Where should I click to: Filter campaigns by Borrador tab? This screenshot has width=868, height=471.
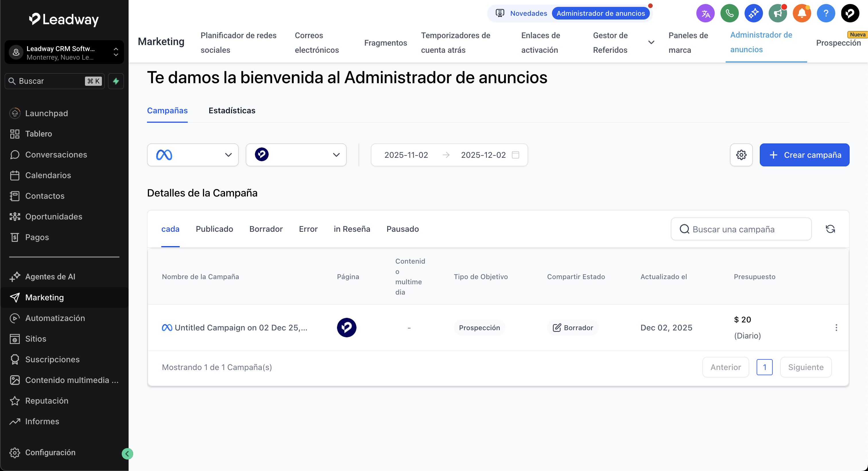click(x=266, y=229)
